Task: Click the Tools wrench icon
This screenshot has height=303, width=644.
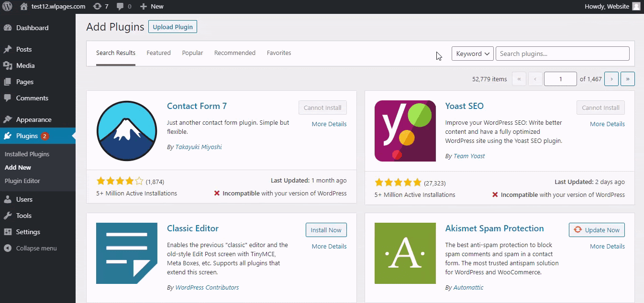Action: tap(8, 216)
